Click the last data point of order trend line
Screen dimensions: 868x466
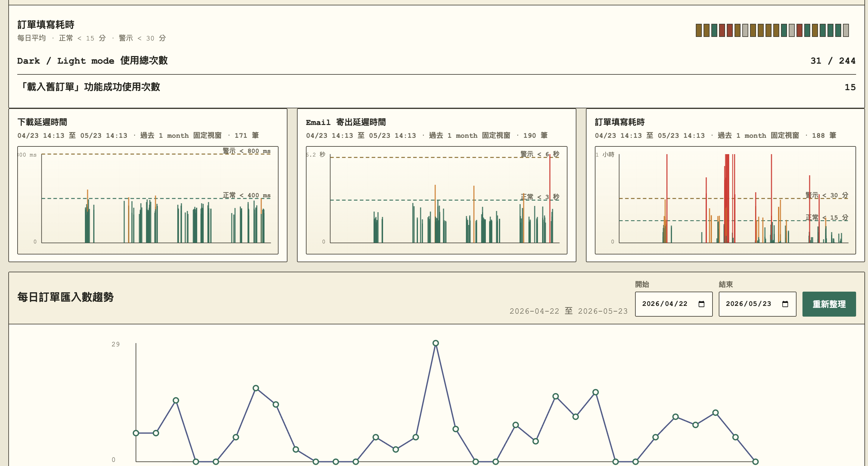click(x=755, y=462)
